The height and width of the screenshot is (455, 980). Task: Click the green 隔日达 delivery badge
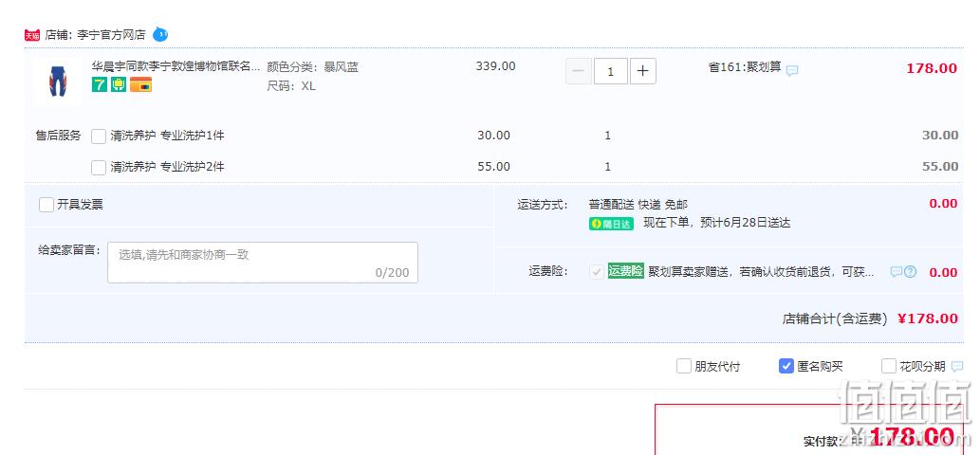coord(611,224)
